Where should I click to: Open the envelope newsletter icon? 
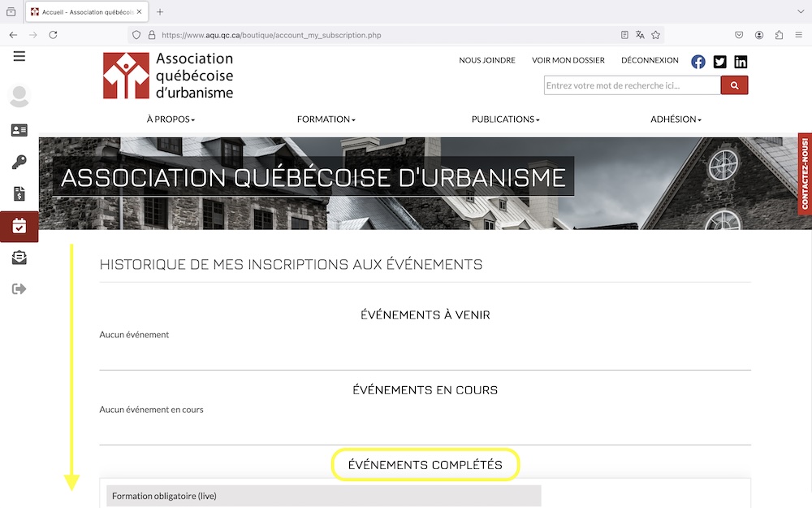[19, 258]
